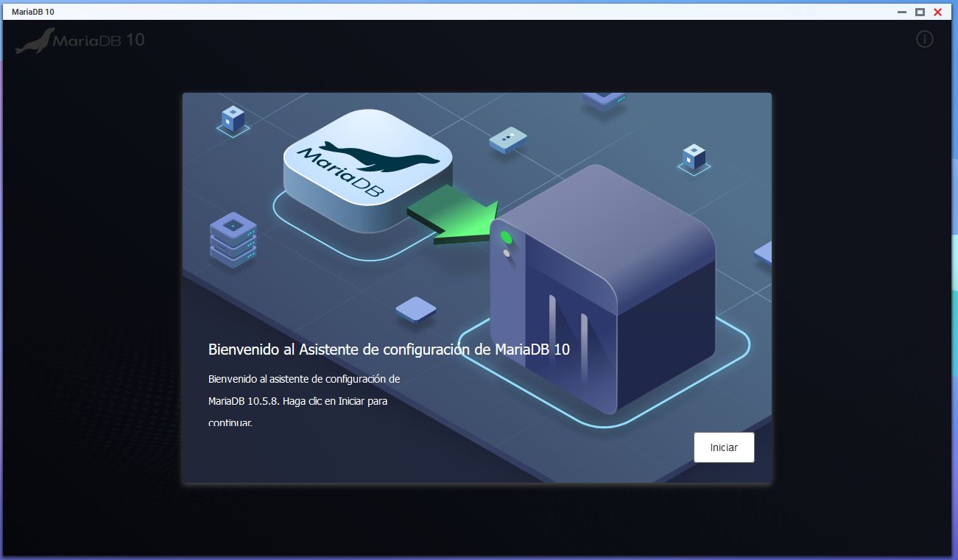This screenshot has width=958, height=560.
Task: Click the '10' version text beside header logo
Action: click(x=135, y=40)
